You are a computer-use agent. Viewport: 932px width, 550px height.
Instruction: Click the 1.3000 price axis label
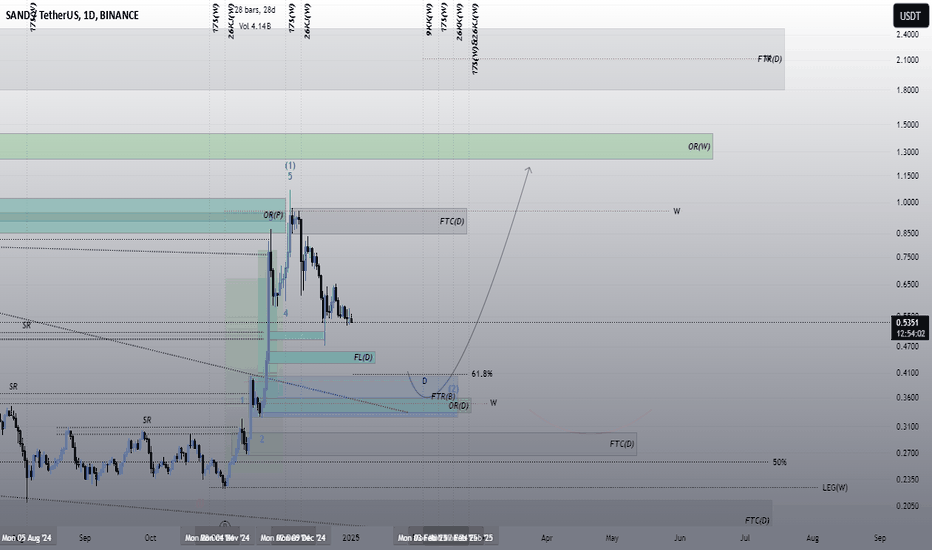pyautogui.click(x=907, y=152)
